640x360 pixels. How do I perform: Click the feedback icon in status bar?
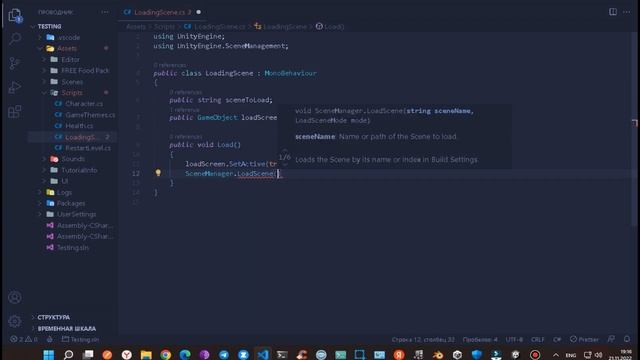(x=611, y=339)
